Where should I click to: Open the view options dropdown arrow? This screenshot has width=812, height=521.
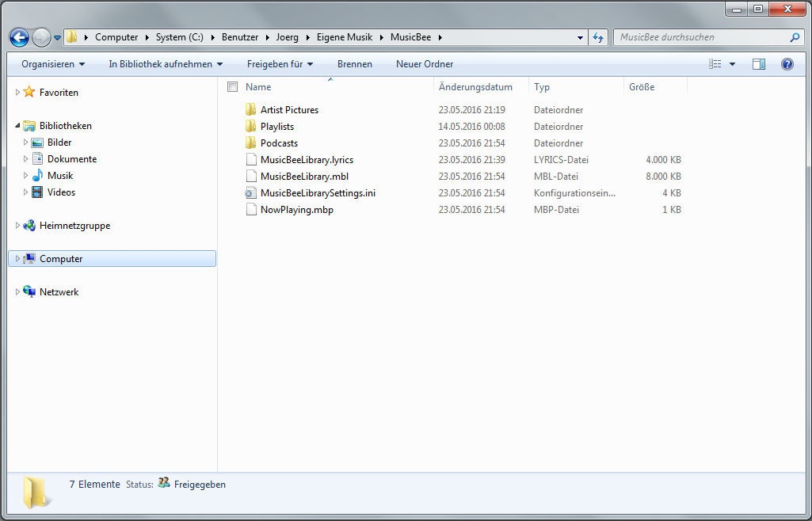coord(732,64)
